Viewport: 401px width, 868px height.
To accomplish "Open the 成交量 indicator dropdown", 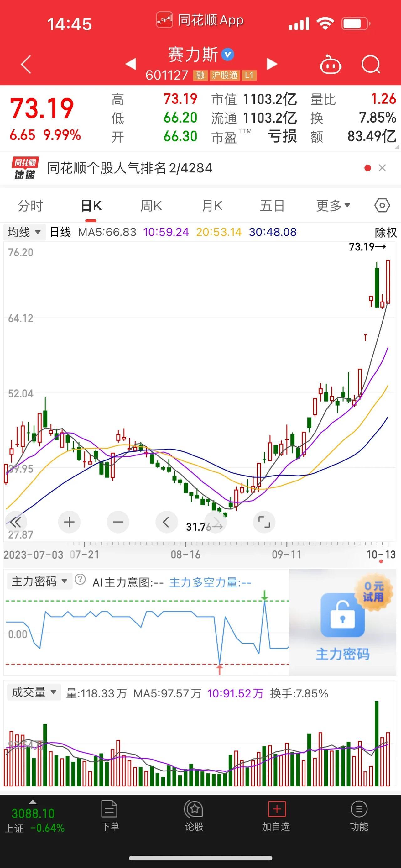I will [34, 692].
